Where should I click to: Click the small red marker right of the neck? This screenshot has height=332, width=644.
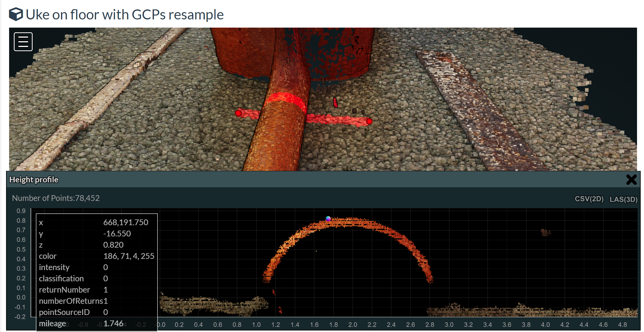point(335,103)
